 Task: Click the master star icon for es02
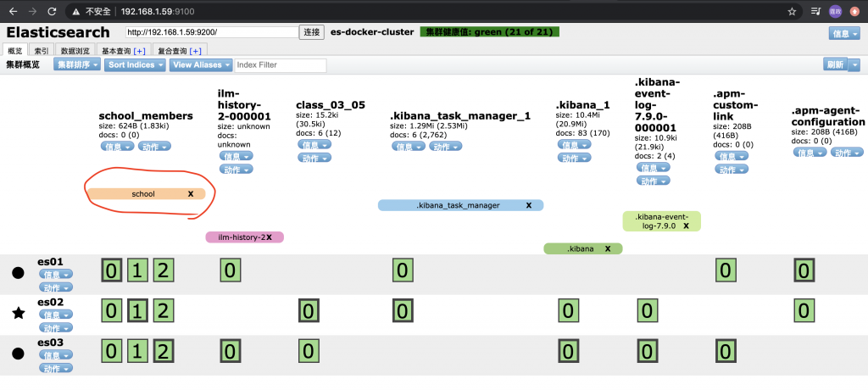point(19,314)
